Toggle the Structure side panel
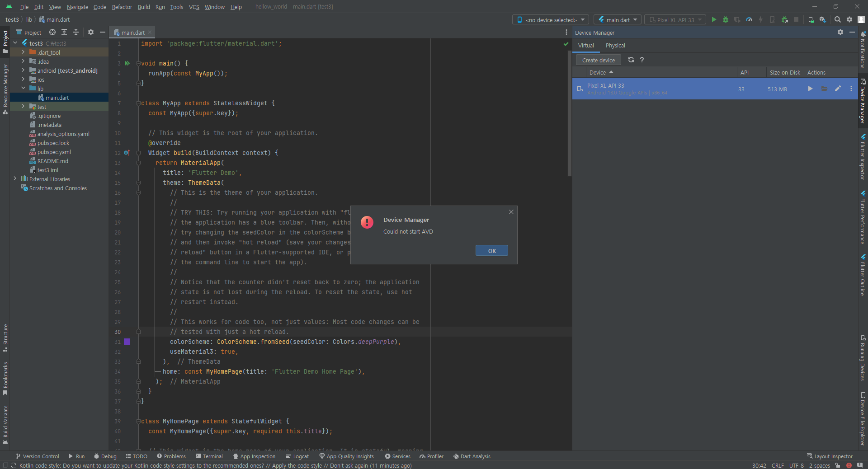Image resolution: width=868 pixels, height=469 pixels. click(x=5, y=338)
